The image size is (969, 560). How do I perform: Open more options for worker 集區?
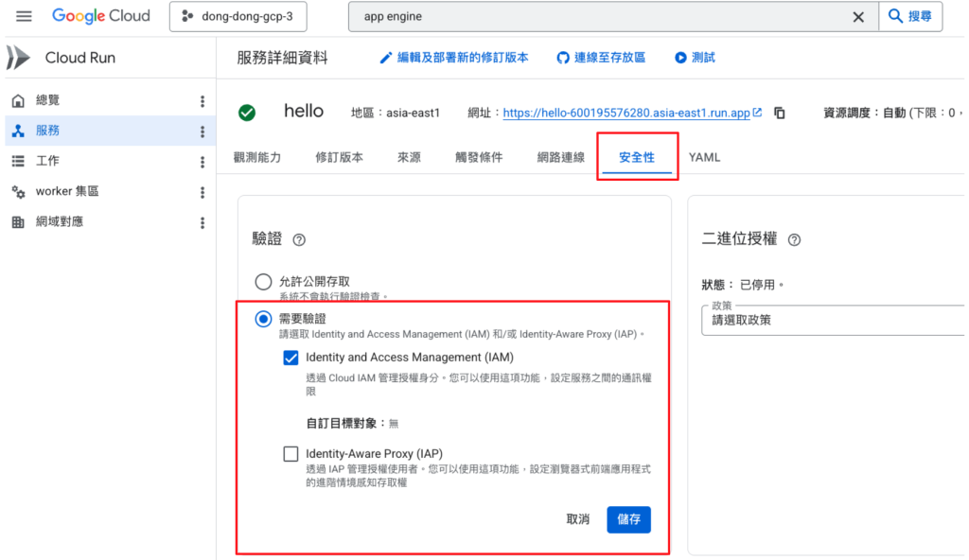(203, 192)
